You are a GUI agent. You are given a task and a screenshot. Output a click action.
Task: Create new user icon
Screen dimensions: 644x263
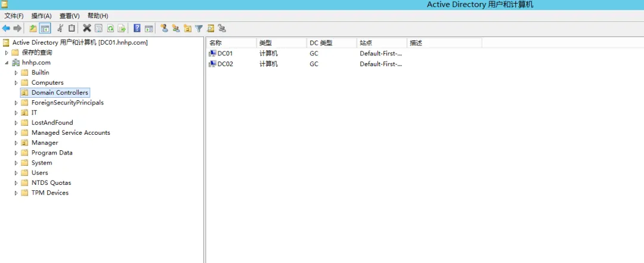[x=165, y=29]
